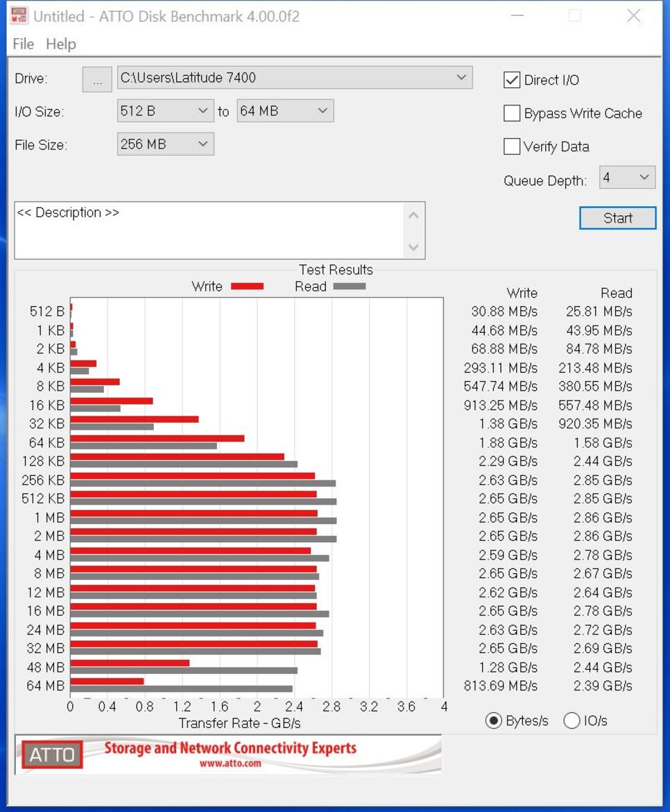Start the benchmark with Start button
Image resolution: width=670 pixels, height=812 pixels.
pyautogui.click(x=618, y=218)
